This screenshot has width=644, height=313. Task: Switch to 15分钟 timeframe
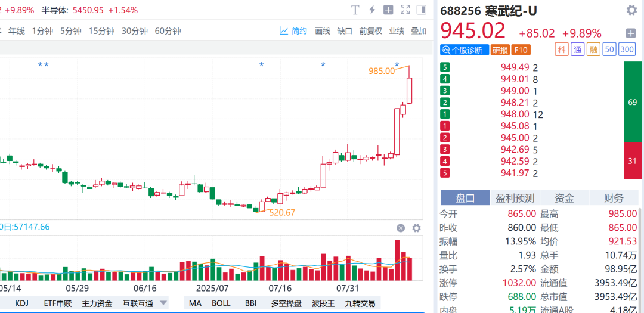pyautogui.click(x=101, y=31)
